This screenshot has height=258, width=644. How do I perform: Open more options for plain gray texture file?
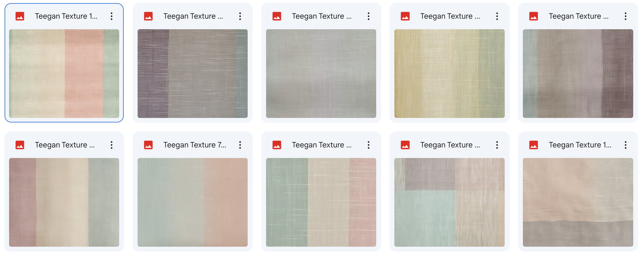coord(369,16)
